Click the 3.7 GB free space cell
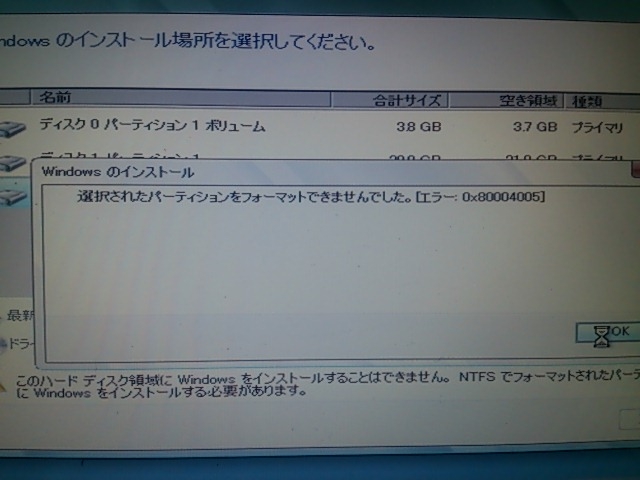 [535, 127]
